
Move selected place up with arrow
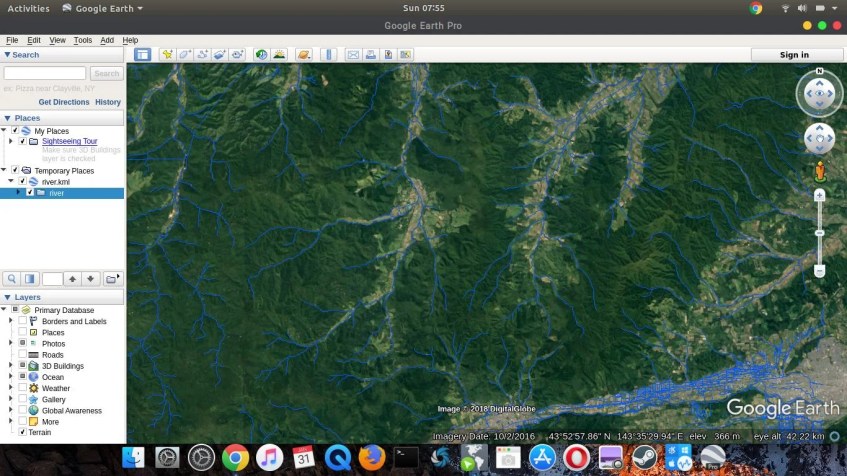(x=72, y=279)
